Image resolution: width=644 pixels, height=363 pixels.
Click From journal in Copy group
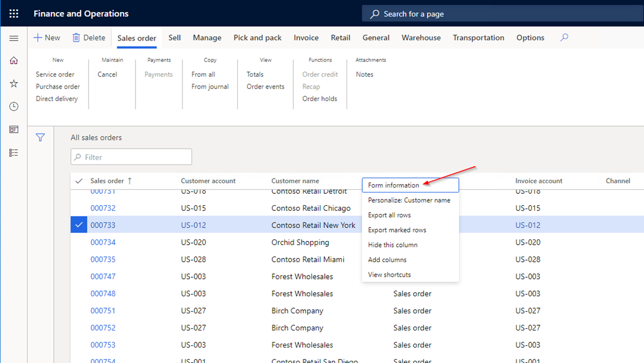tap(210, 87)
